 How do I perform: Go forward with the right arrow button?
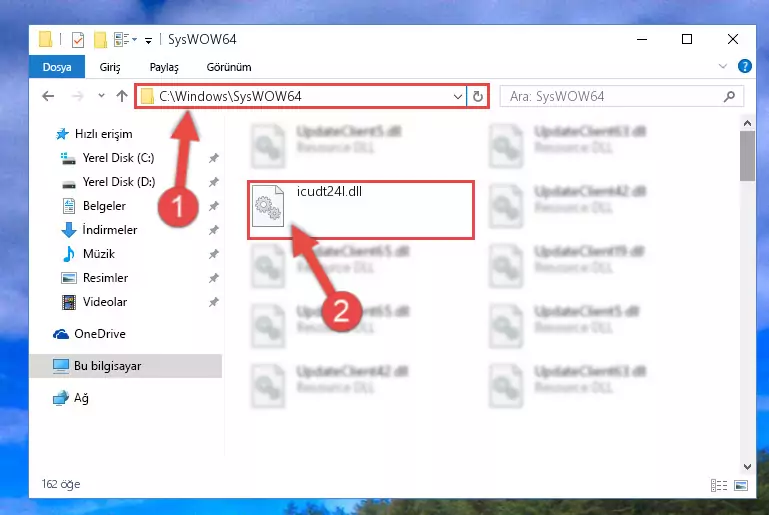[x=77, y=96]
